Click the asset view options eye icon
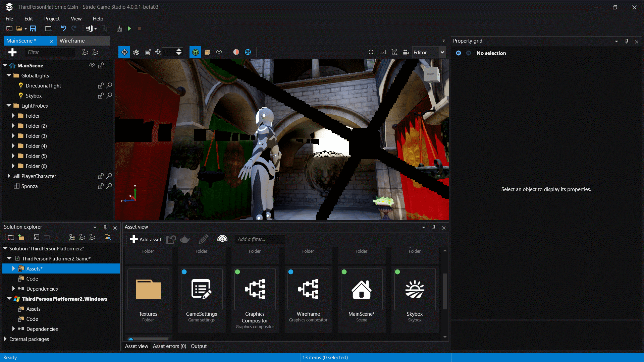This screenshot has width=644, height=362. tap(222, 239)
